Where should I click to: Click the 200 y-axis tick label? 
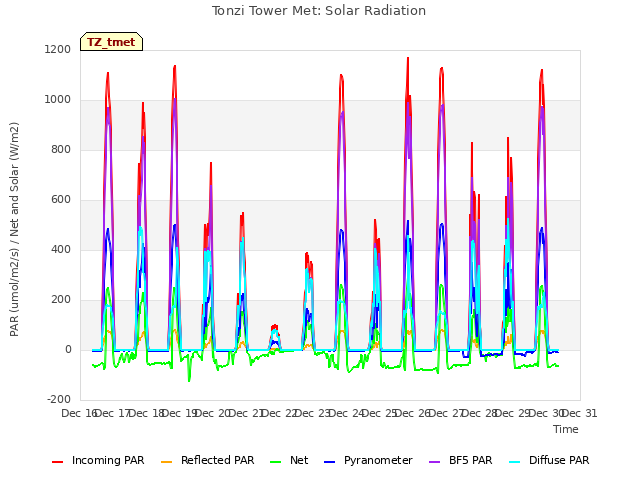click(61, 300)
